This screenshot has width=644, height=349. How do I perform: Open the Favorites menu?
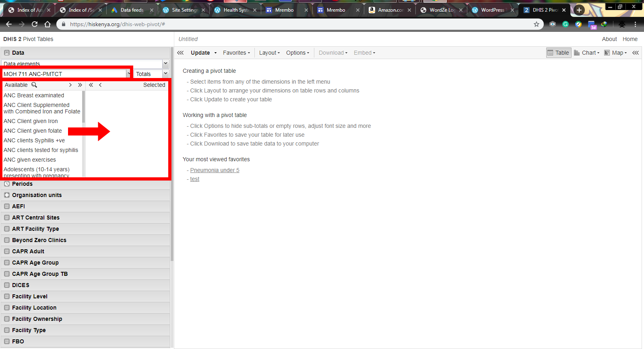tap(236, 53)
